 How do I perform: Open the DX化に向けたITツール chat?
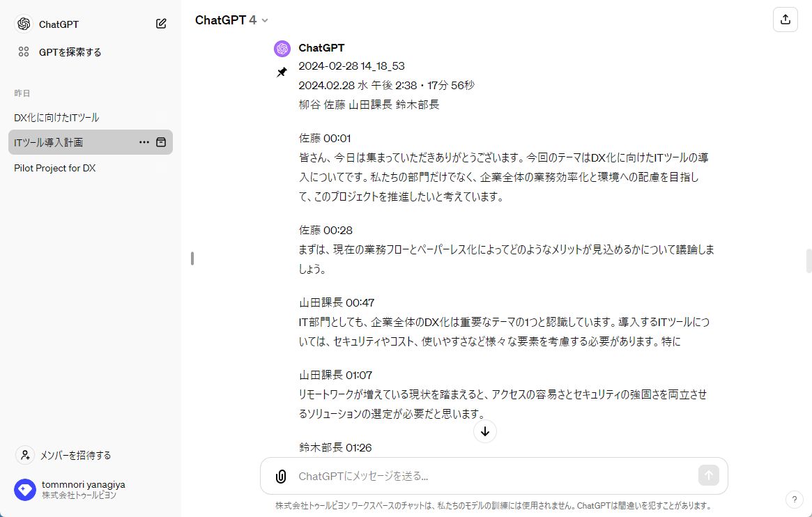[56, 118]
